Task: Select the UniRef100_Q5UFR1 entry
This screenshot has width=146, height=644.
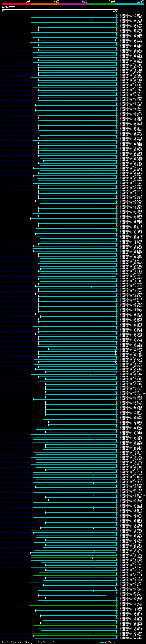Action: click(x=131, y=37)
